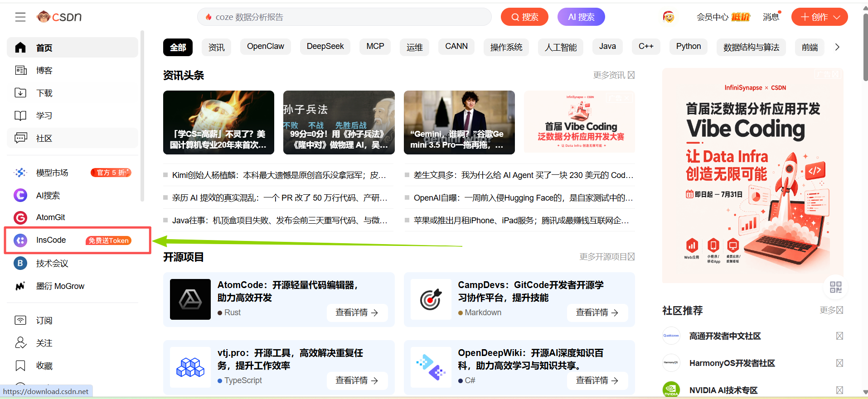Click the 学习 book icon
Viewport: 868px width, 399px height.
20,115
